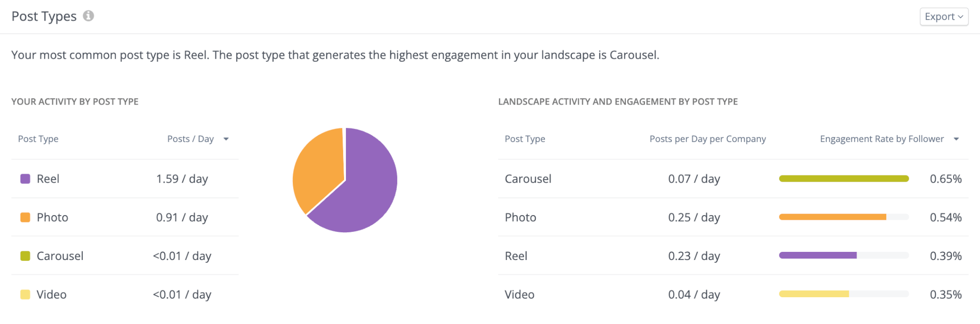
Task: Click the yellow Video legend square
Action: 25,294
